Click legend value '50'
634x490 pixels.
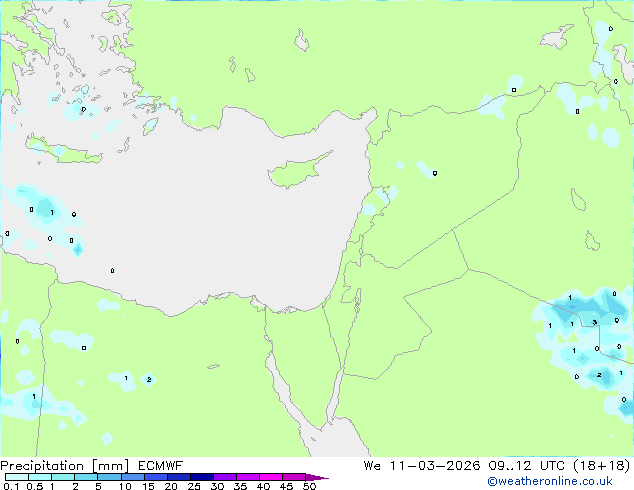click(x=309, y=486)
